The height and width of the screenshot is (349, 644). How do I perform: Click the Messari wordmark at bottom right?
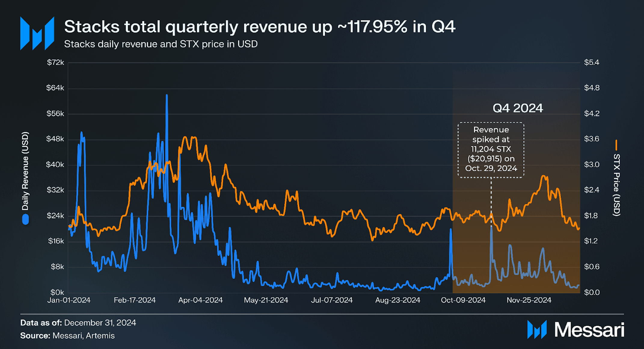coord(589,330)
